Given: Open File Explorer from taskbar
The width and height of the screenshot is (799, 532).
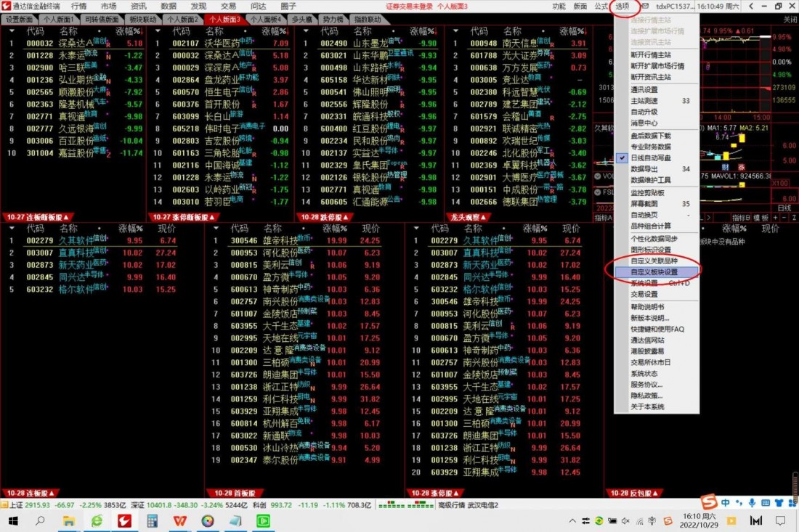Looking at the screenshot, I should pyautogui.click(x=68, y=521).
